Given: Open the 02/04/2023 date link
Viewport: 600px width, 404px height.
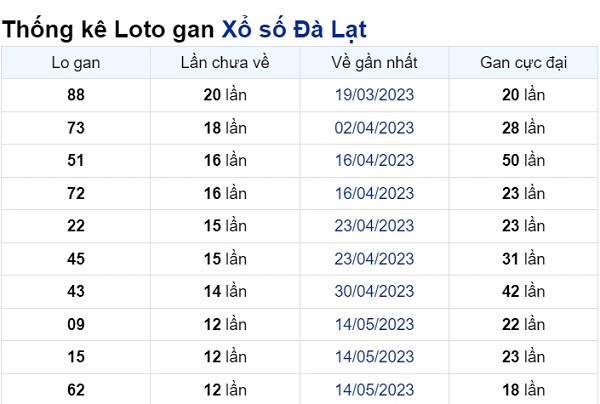Looking at the screenshot, I should (x=374, y=128).
